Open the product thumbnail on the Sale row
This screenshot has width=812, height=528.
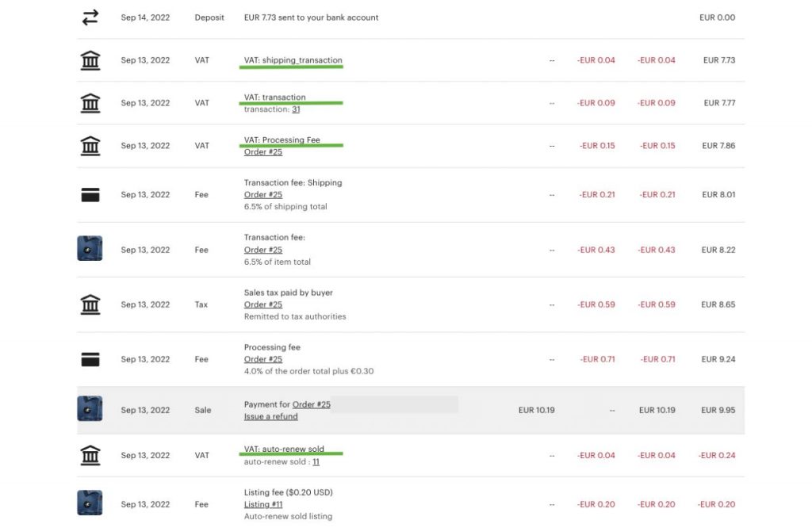[90, 409]
